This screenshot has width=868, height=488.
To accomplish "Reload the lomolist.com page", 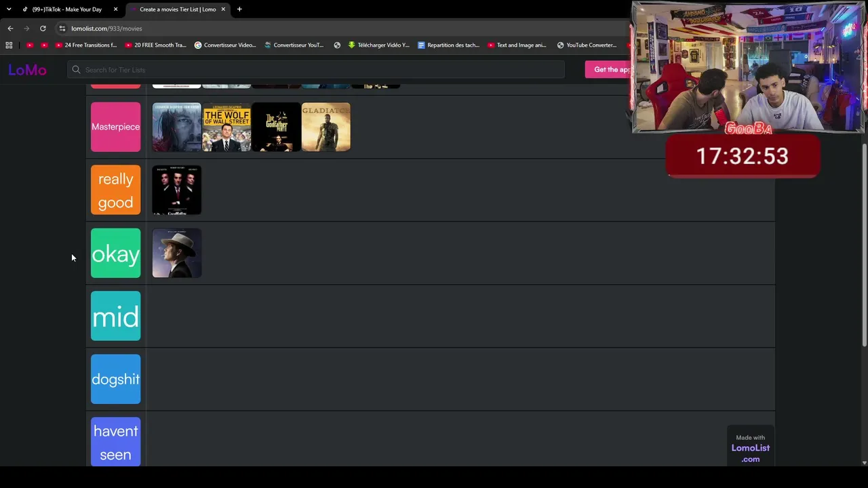I will 43,28.
